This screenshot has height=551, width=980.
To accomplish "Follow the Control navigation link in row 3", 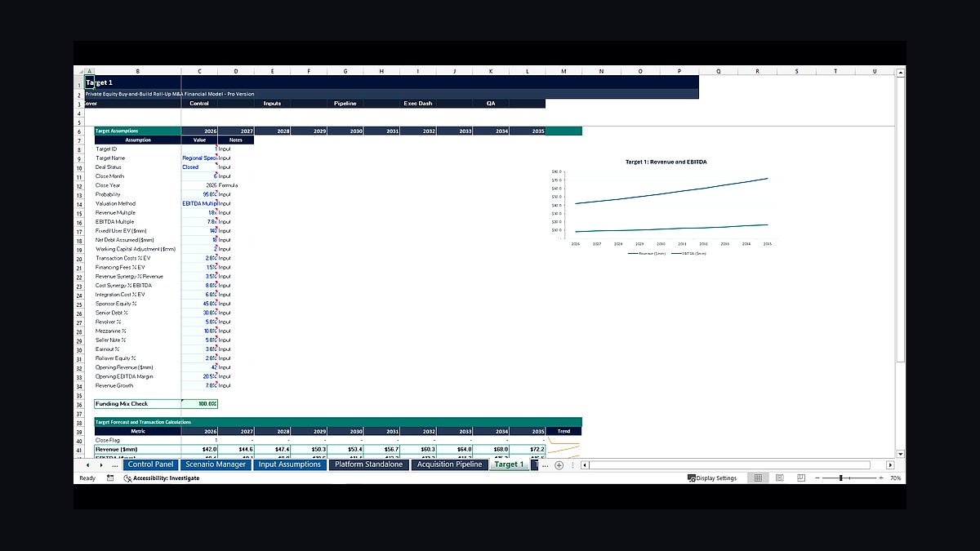I will 199,104.
